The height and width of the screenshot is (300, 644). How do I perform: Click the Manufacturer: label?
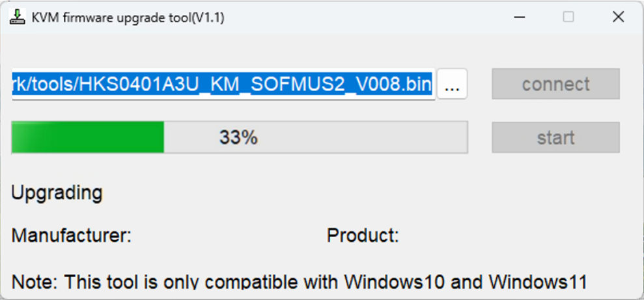tap(72, 236)
